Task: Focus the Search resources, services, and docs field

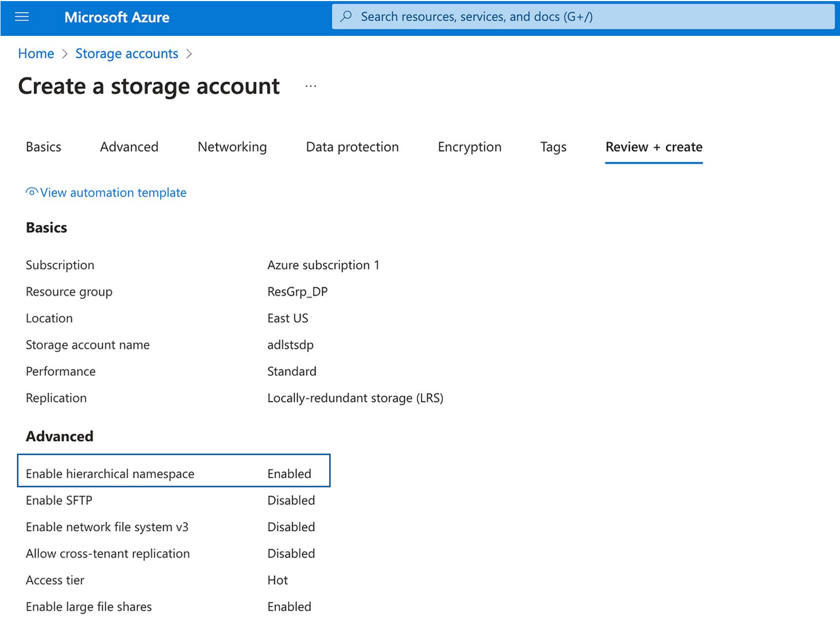Action: coord(581,17)
